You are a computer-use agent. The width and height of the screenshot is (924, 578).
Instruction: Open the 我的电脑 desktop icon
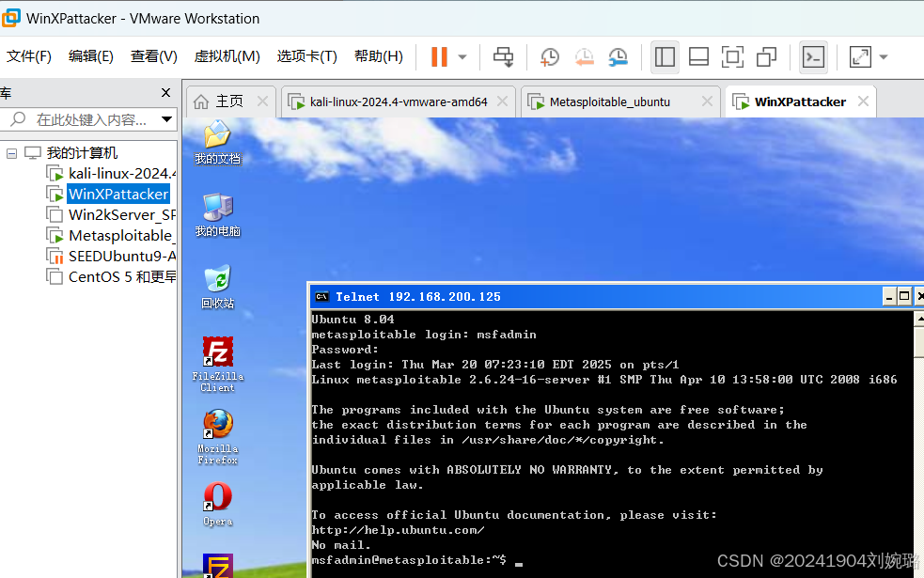pos(217,214)
